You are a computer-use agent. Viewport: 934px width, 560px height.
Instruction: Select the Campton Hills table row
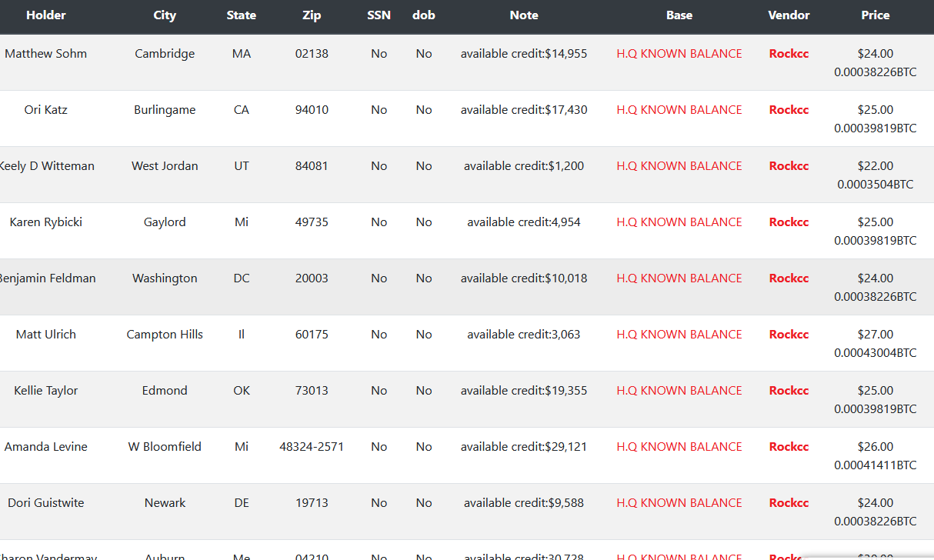[x=467, y=343]
